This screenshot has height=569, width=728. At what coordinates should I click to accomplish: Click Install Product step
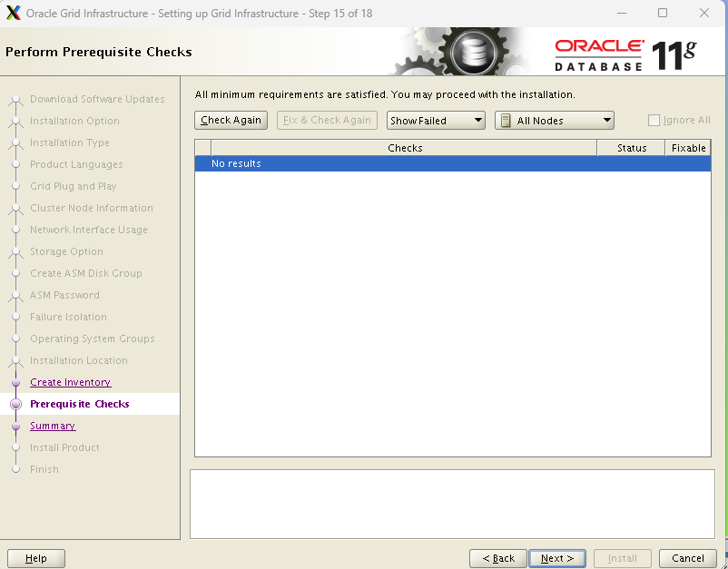[x=64, y=447]
